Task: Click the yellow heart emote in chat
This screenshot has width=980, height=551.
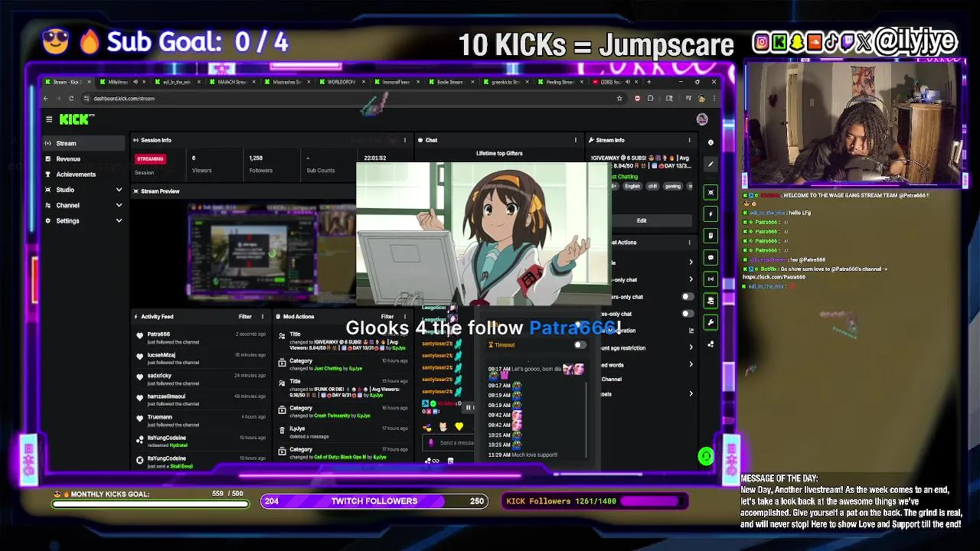Action: point(459,426)
